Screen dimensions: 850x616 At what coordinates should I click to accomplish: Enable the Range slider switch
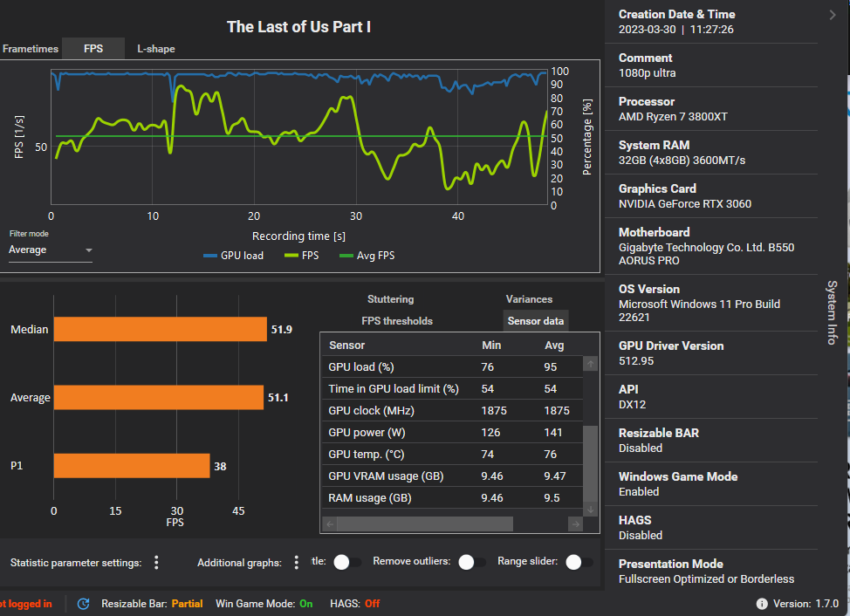pos(579,562)
